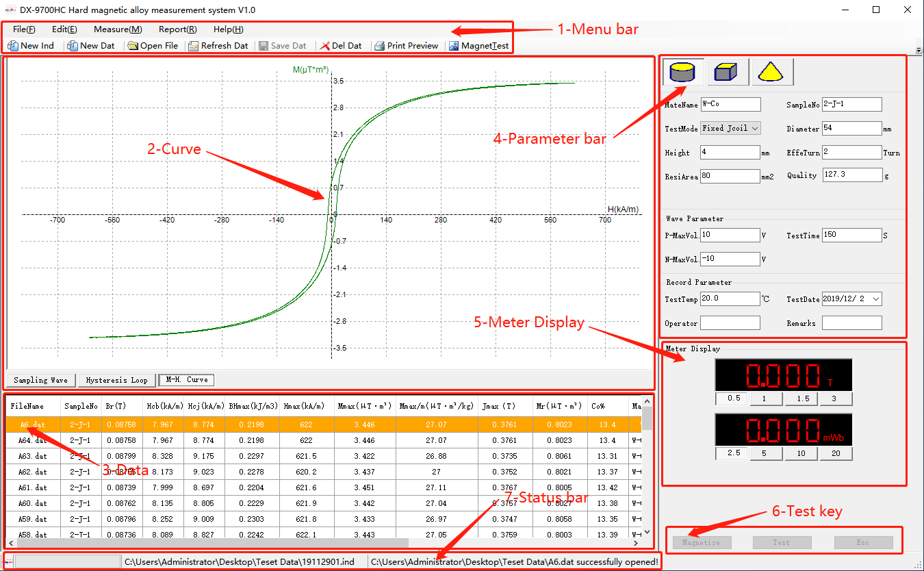This screenshot has height=571, width=924.
Task: Click the Open File folder icon
Action: pyautogui.click(x=131, y=46)
